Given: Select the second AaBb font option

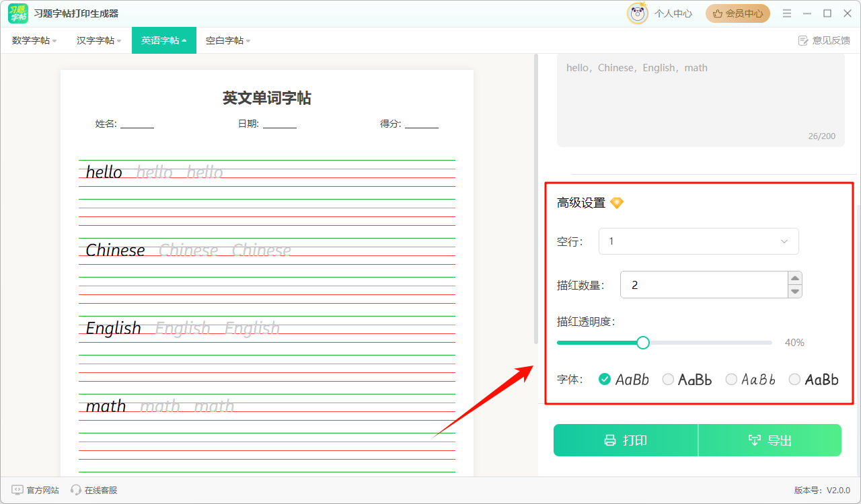Looking at the screenshot, I should (668, 380).
